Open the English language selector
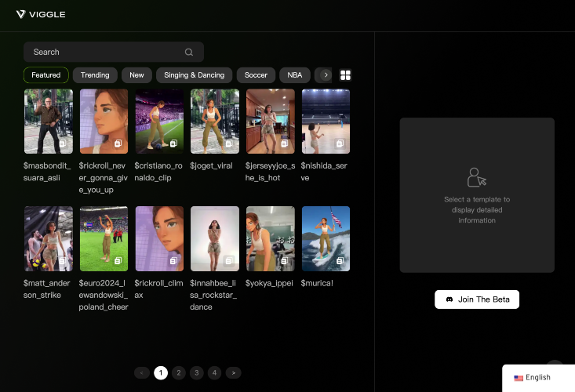Viewport: 575px width, 392px height. [x=532, y=377]
